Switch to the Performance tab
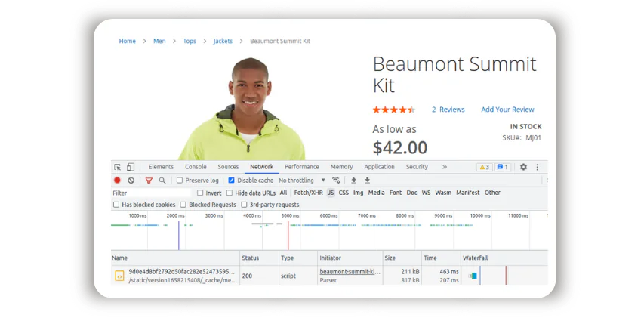The height and width of the screenshot is (321, 644). pyautogui.click(x=302, y=167)
